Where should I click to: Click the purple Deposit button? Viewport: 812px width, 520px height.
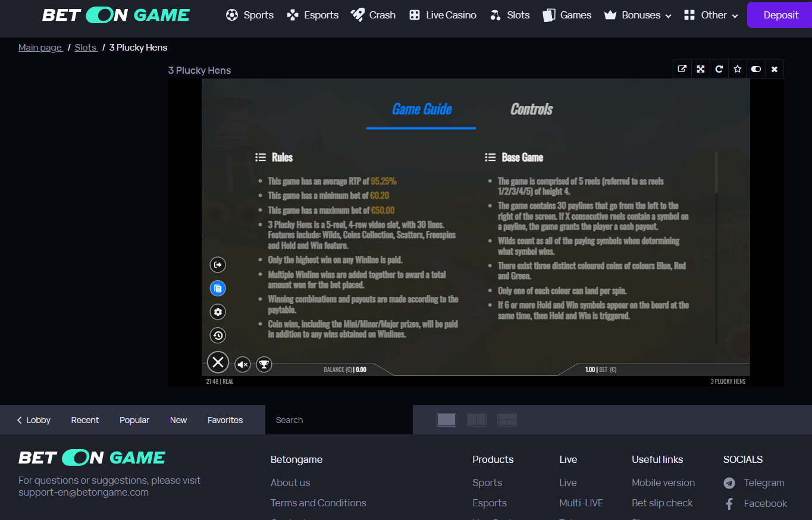click(x=779, y=15)
